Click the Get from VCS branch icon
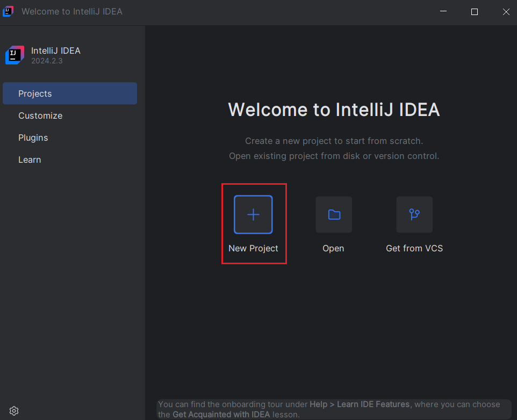This screenshot has width=517, height=420. (x=414, y=214)
